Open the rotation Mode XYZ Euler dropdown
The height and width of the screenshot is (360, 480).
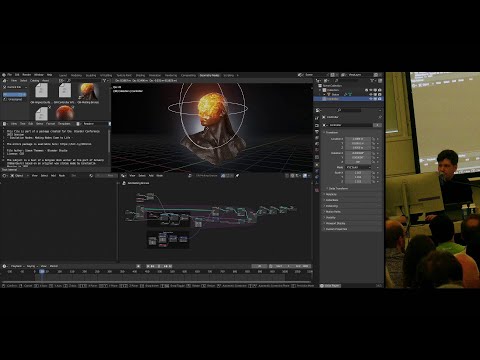point(359,167)
